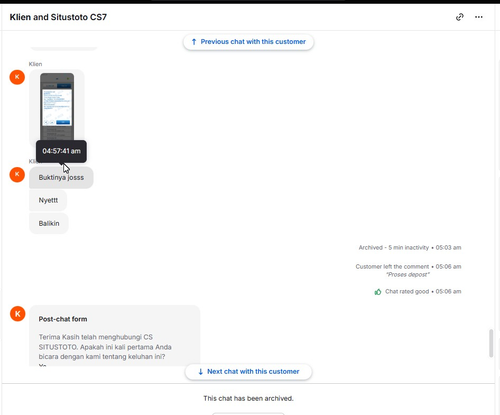Click the 'Klien' sender label above image
Viewport: 500px width, 415px height.
[35, 64]
